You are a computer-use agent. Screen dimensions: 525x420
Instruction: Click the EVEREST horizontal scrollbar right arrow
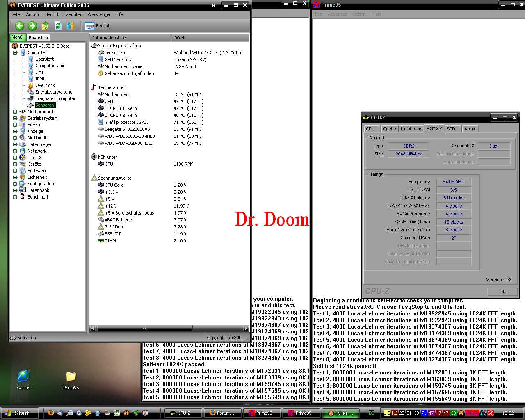(x=246, y=328)
